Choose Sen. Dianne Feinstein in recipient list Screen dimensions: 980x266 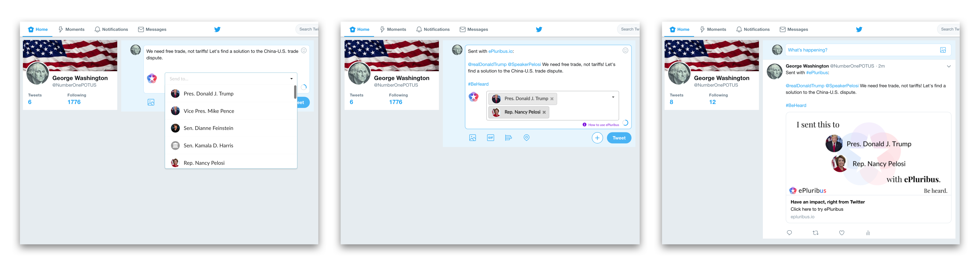208,128
